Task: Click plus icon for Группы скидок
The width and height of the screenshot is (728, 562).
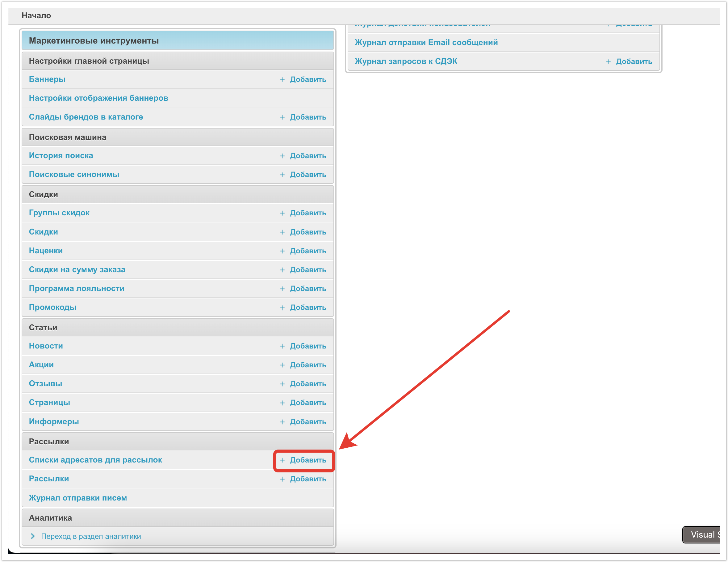Action: 282,213
